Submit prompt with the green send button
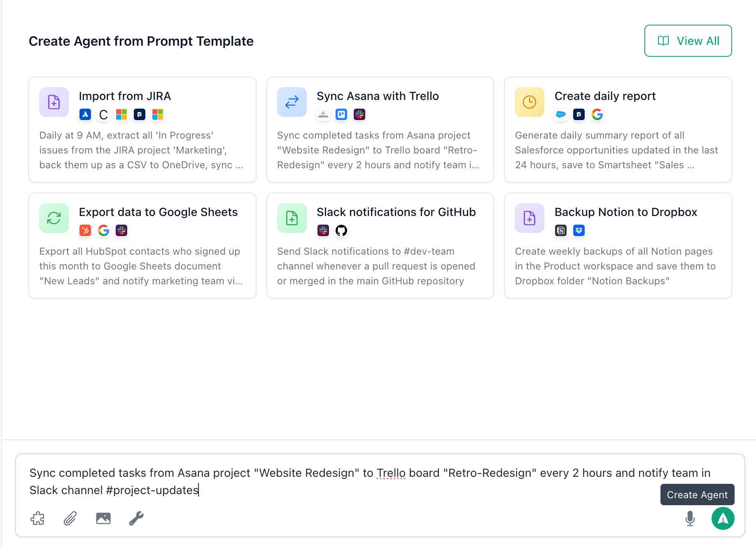 (723, 518)
